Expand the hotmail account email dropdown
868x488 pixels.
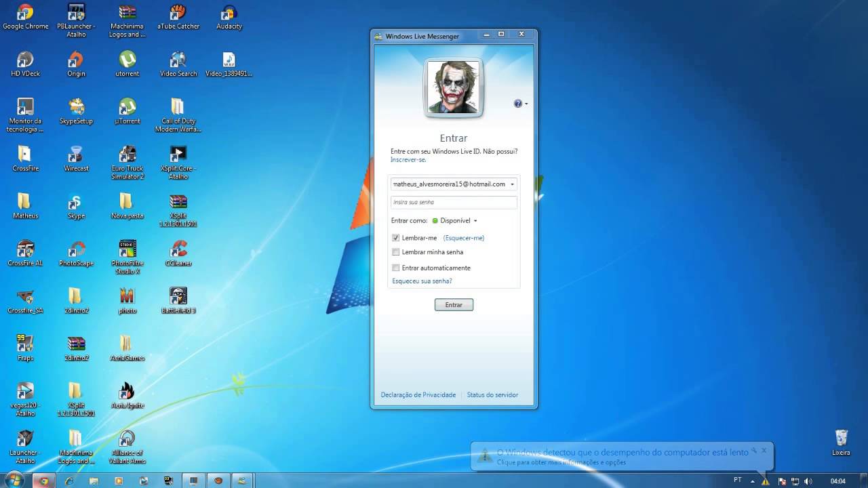(512, 184)
